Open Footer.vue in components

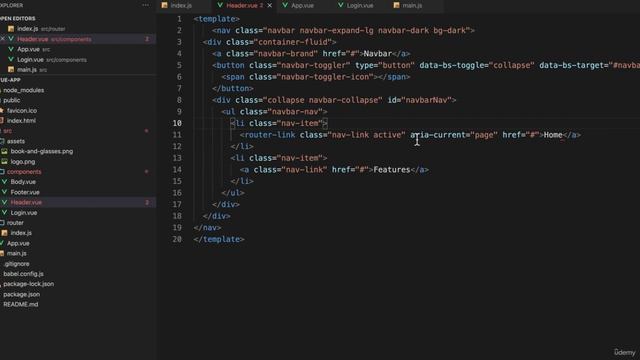click(x=25, y=192)
